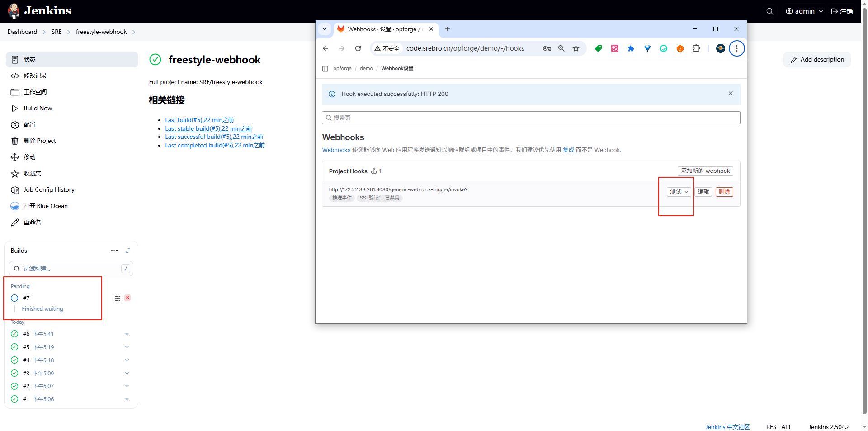The width and height of the screenshot is (868, 431).
Task: Click the Builds panel three-dots menu icon
Action: pyautogui.click(x=114, y=251)
